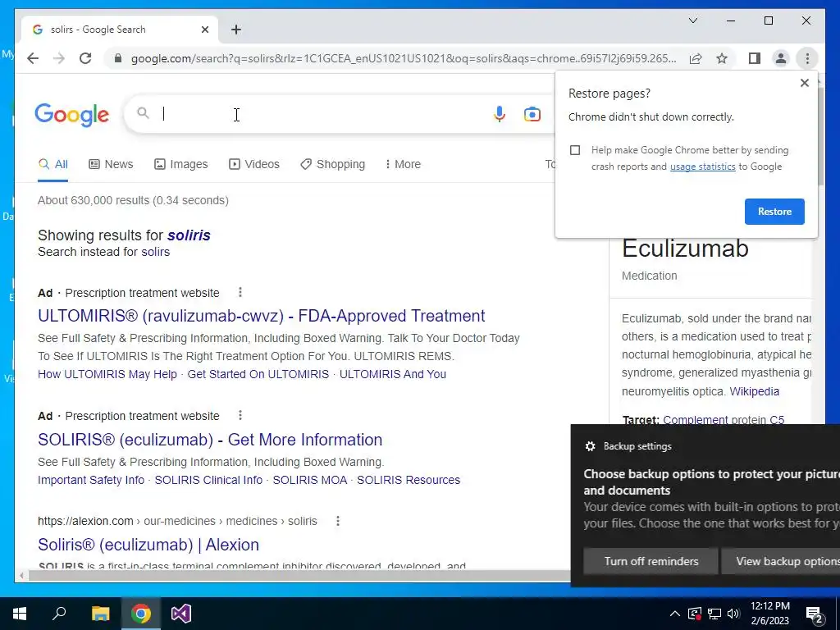Open Wikipedia link in Eculizumab panel
Image resolution: width=840 pixels, height=630 pixels.
pos(755,391)
